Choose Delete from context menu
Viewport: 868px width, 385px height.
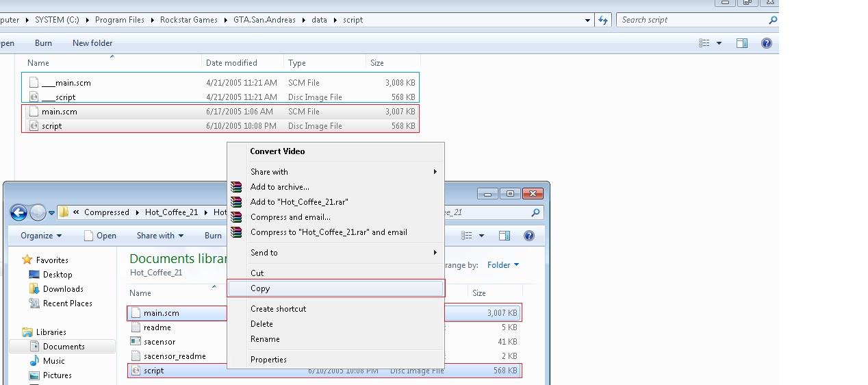335,324
